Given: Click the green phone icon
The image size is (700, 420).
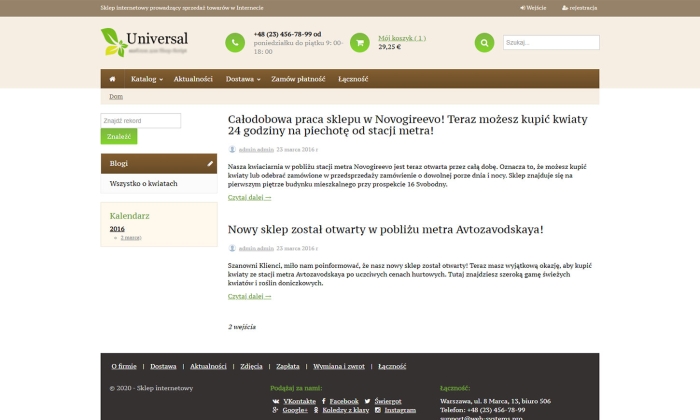Looking at the screenshot, I should [x=235, y=42].
